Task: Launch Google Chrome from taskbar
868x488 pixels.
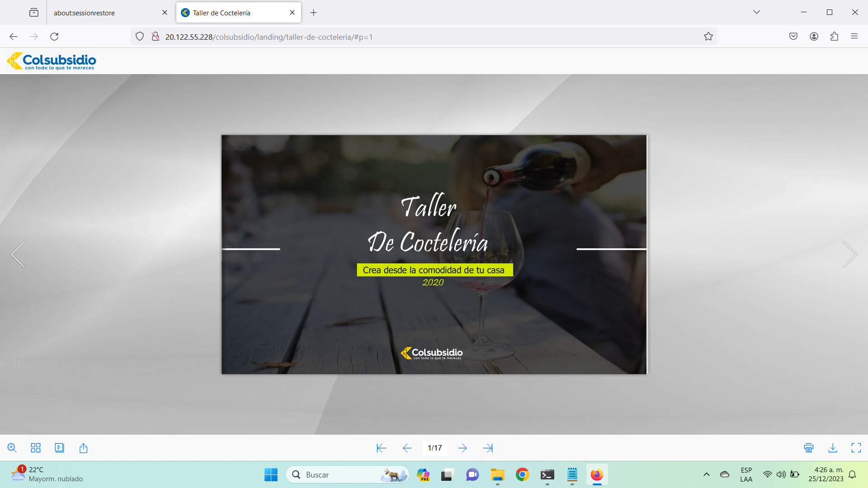Action: pyautogui.click(x=522, y=474)
